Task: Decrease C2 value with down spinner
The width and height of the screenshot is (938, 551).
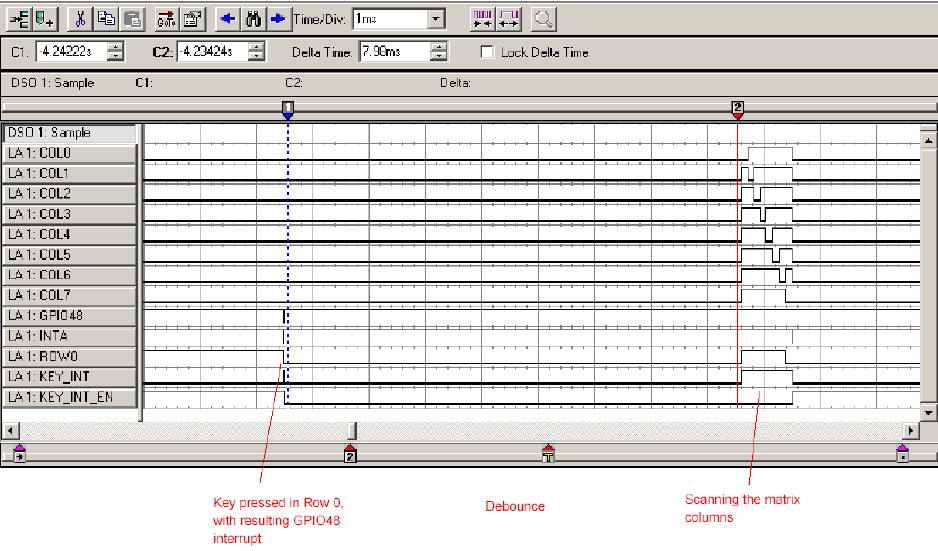Action: click(x=256, y=56)
